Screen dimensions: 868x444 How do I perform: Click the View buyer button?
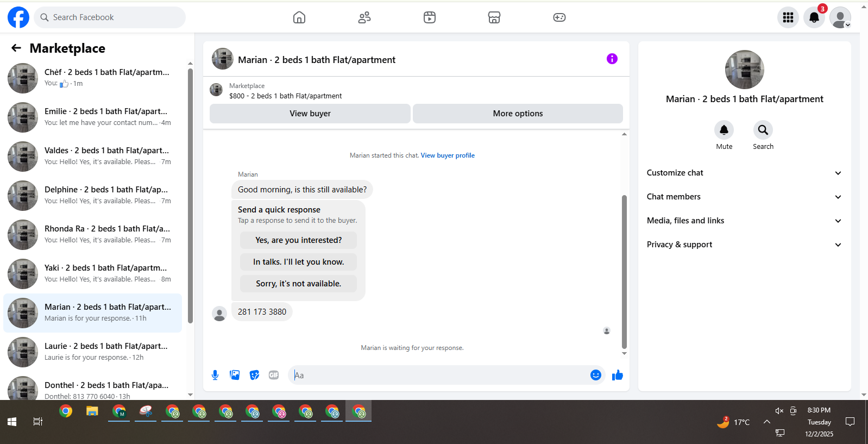point(310,114)
